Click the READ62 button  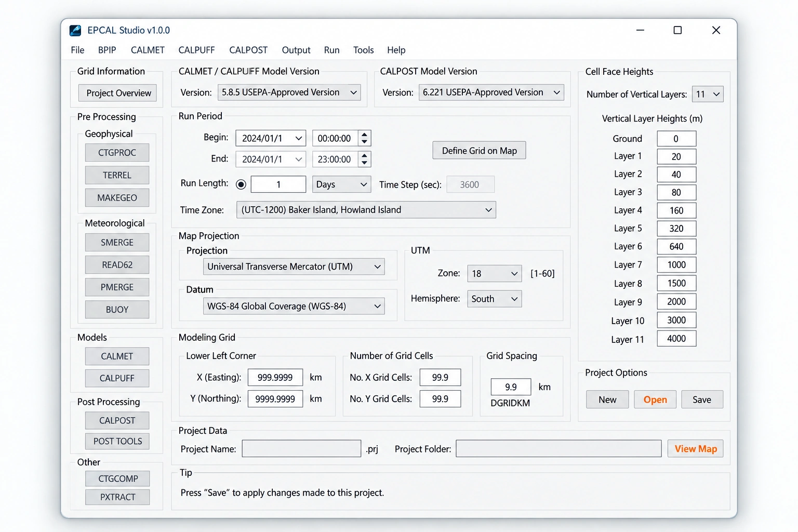(117, 265)
